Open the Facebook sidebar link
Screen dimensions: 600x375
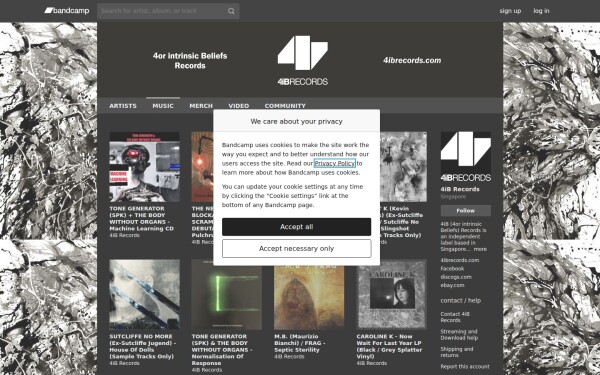pos(452,269)
